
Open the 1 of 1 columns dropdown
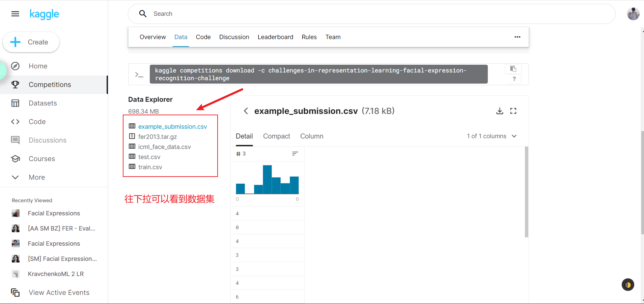click(x=492, y=136)
